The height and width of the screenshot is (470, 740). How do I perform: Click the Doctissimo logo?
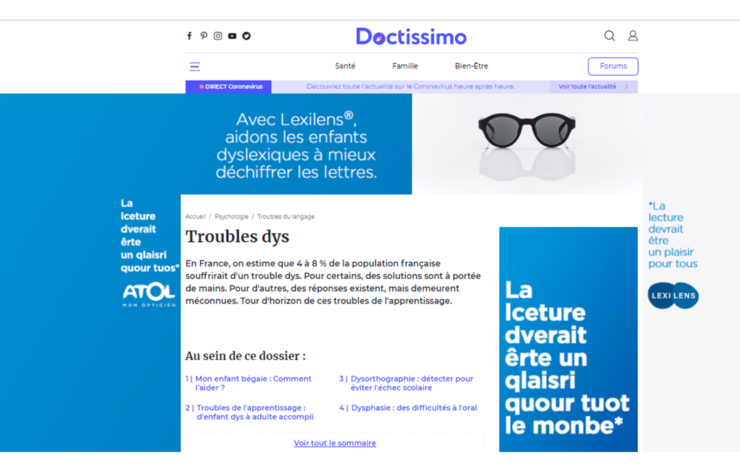tap(411, 36)
